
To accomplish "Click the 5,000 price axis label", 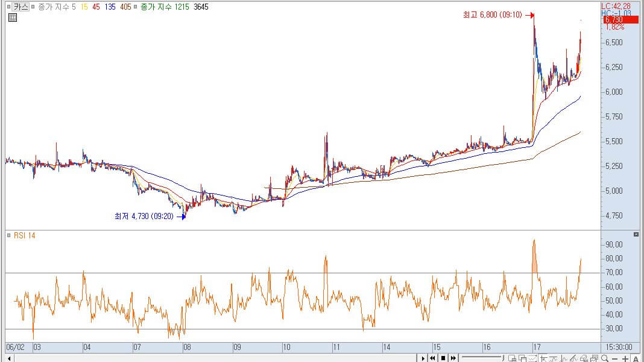I will point(614,191).
